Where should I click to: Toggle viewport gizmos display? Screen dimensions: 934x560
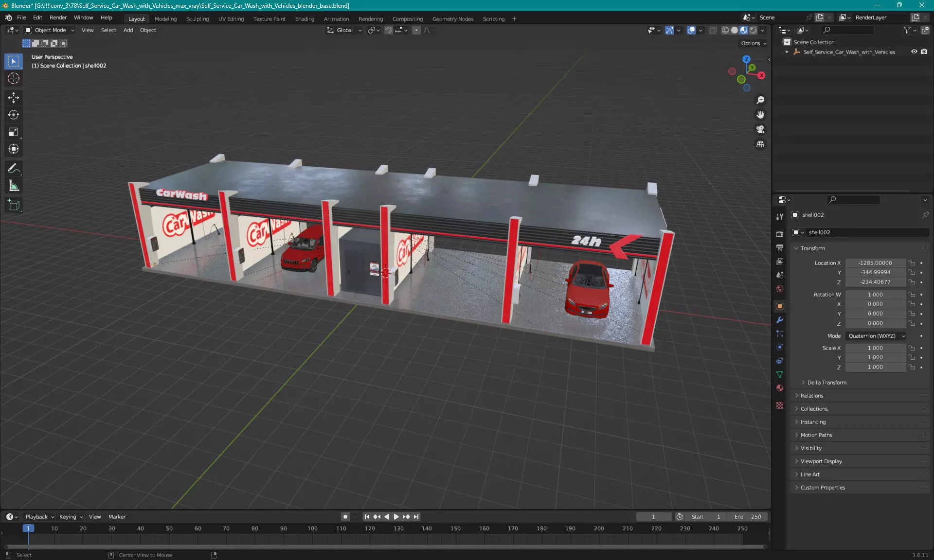click(669, 30)
